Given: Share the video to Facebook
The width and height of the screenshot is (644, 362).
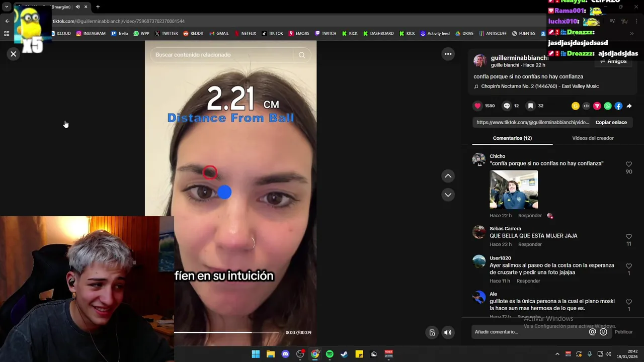Looking at the screenshot, I should (618, 106).
